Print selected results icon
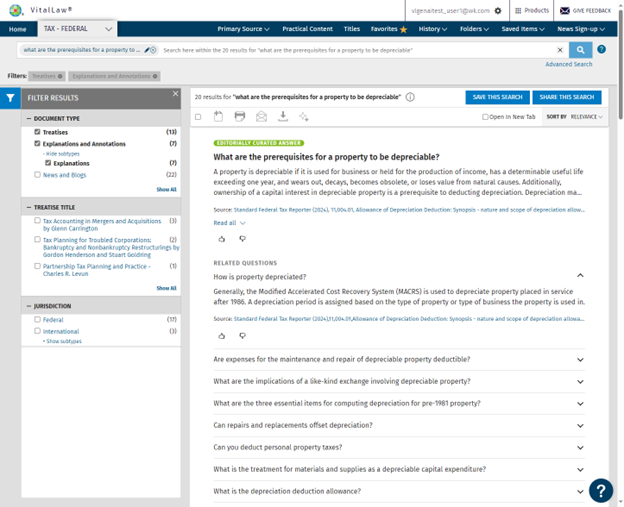This screenshot has height=507, width=624. click(240, 117)
